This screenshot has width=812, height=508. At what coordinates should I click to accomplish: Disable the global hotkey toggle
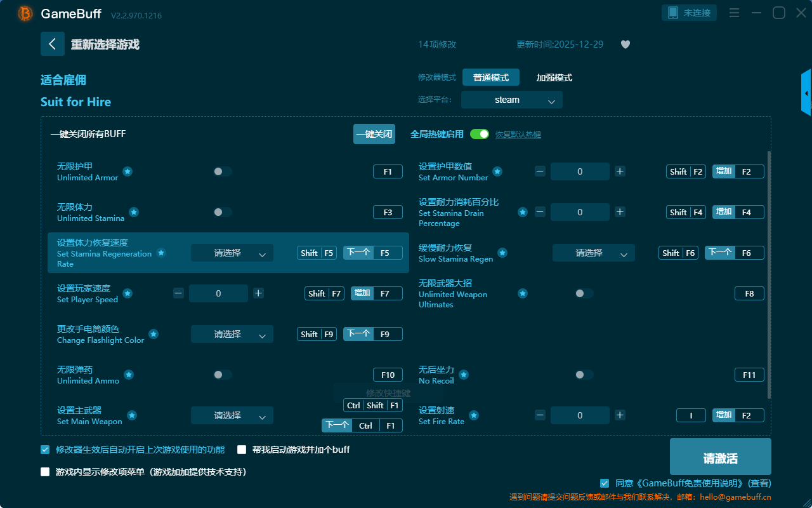(x=480, y=134)
